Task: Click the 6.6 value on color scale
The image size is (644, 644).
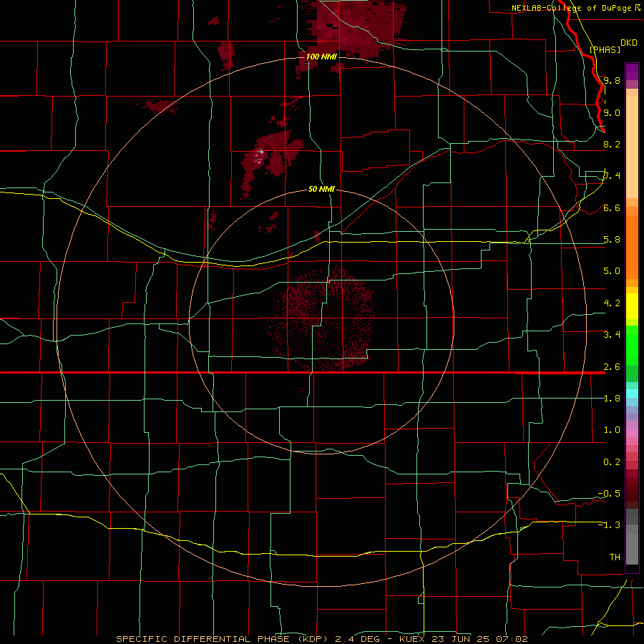Action: coord(612,208)
